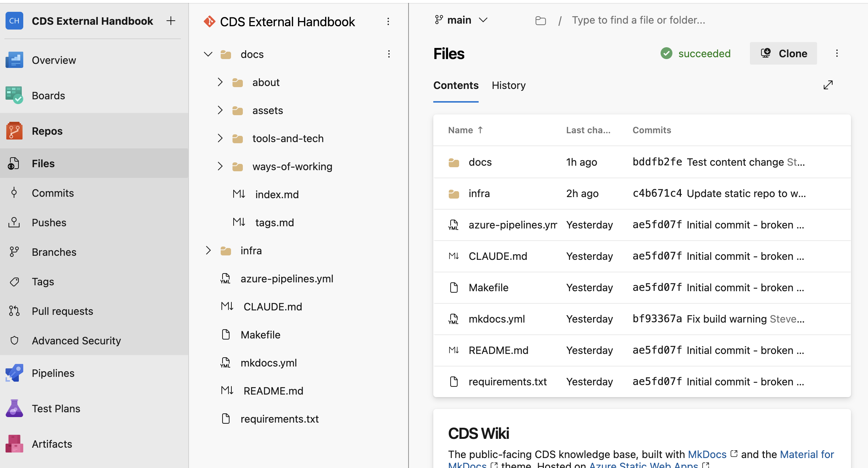Click the Boards icon in sidebar
Viewport: 868px width, 468px height.
point(14,95)
